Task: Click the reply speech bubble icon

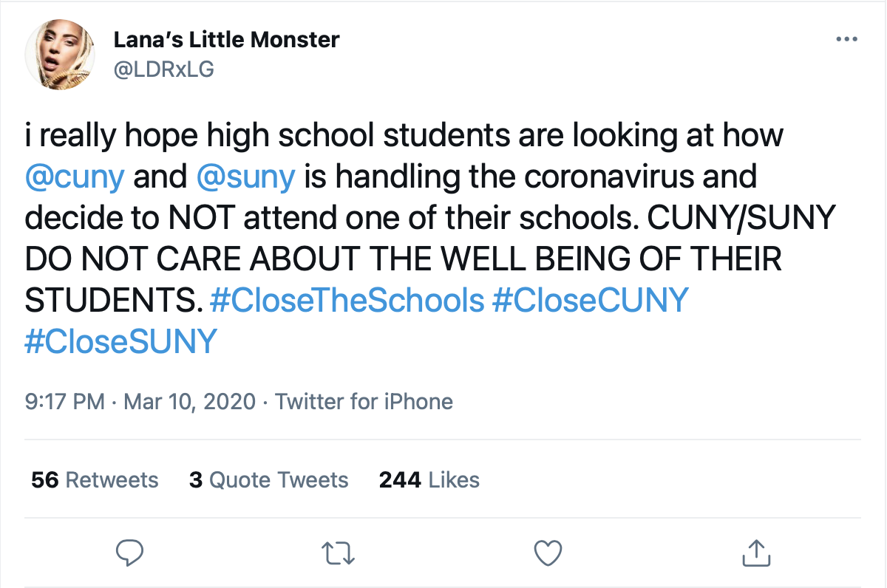Action: (130, 551)
